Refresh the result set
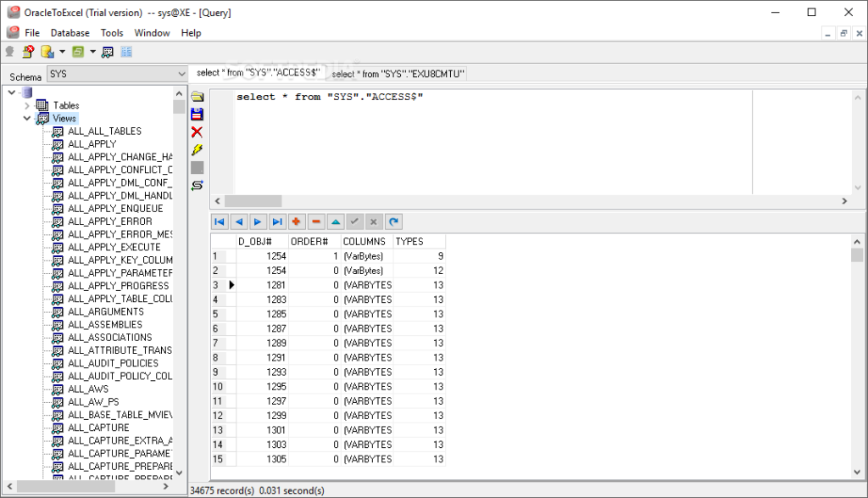The width and height of the screenshot is (868, 498). coord(392,221)
